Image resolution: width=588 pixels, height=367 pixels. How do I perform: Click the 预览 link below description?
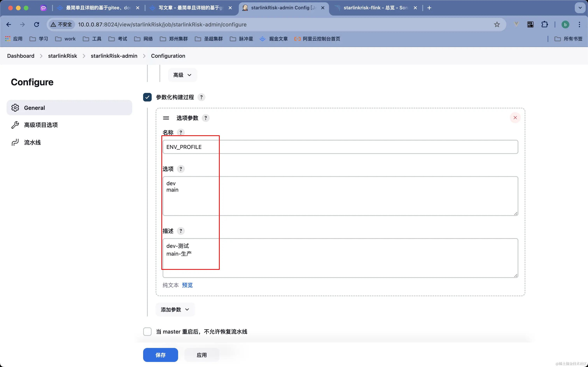pyautogui.click(x=187, y=285)
